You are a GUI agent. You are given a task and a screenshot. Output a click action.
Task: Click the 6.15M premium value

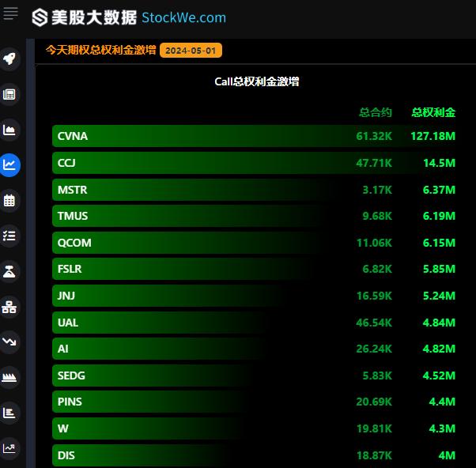tap(440, 243)
